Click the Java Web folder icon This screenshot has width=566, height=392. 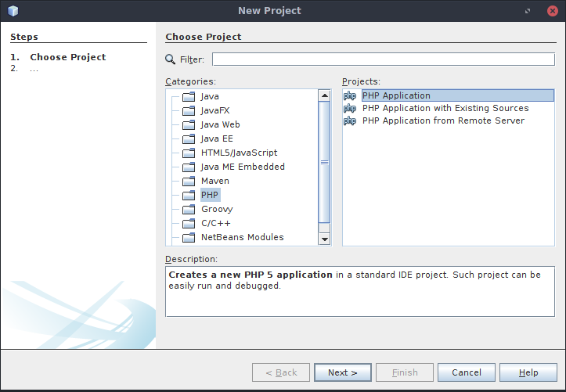pos(189,124)
